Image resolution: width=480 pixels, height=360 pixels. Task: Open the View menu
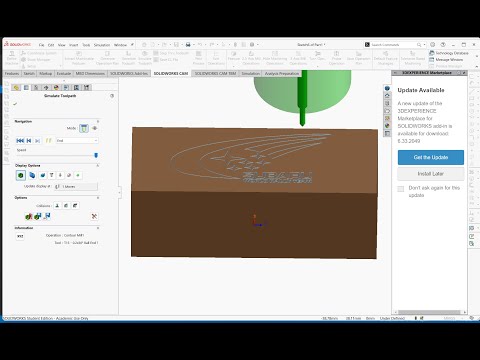(62, 45)
